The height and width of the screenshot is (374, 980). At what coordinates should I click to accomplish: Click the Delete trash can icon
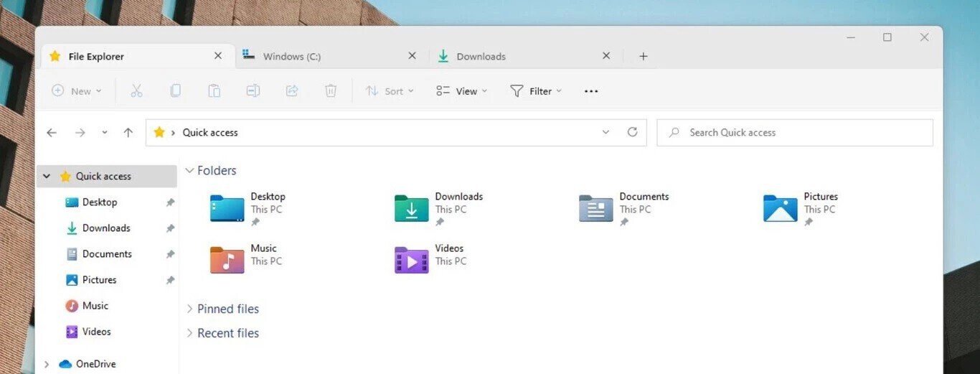pos(331,91)
